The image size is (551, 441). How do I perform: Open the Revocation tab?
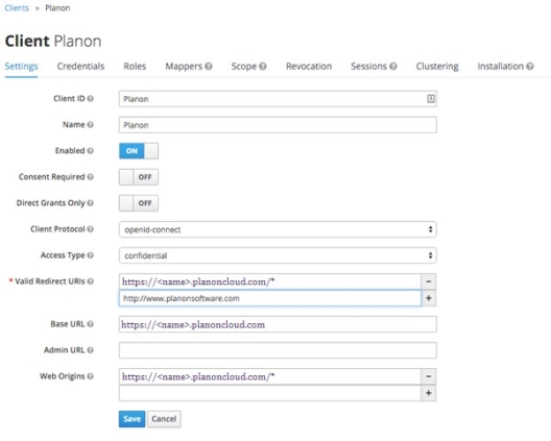click(309, 66)
